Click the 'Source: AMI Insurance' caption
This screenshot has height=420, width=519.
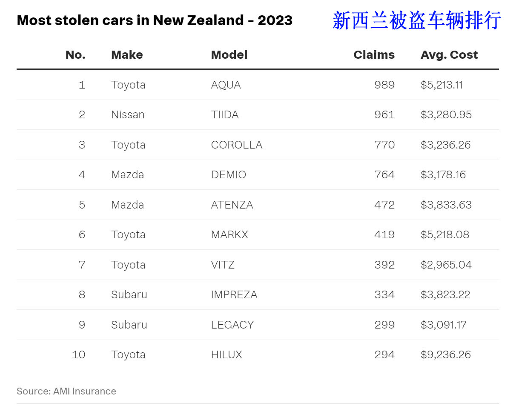66,391
